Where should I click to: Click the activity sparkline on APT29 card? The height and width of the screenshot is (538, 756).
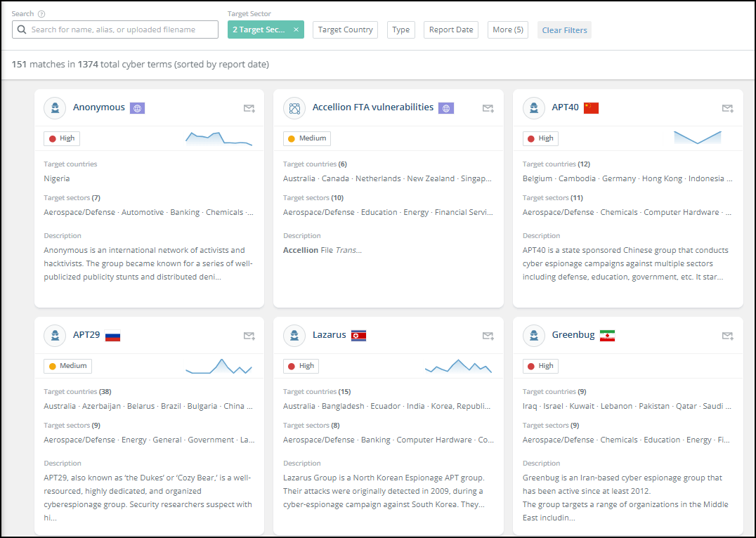[219, 367]
